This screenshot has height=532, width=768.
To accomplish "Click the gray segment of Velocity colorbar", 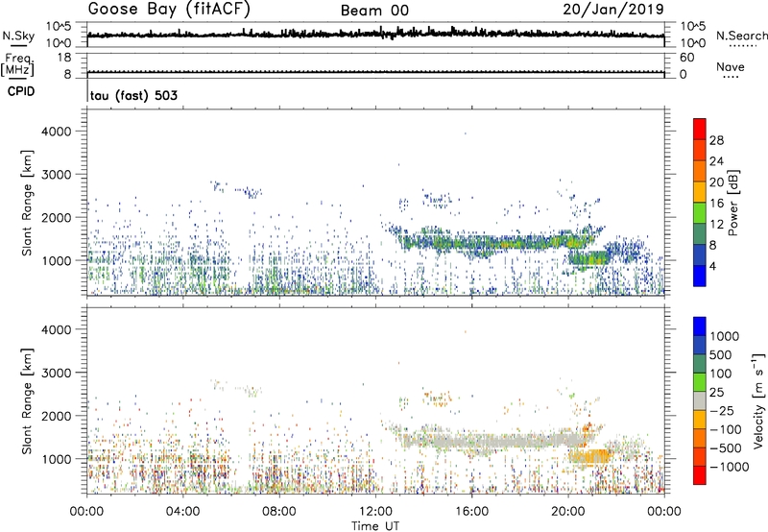I will 700,400.
